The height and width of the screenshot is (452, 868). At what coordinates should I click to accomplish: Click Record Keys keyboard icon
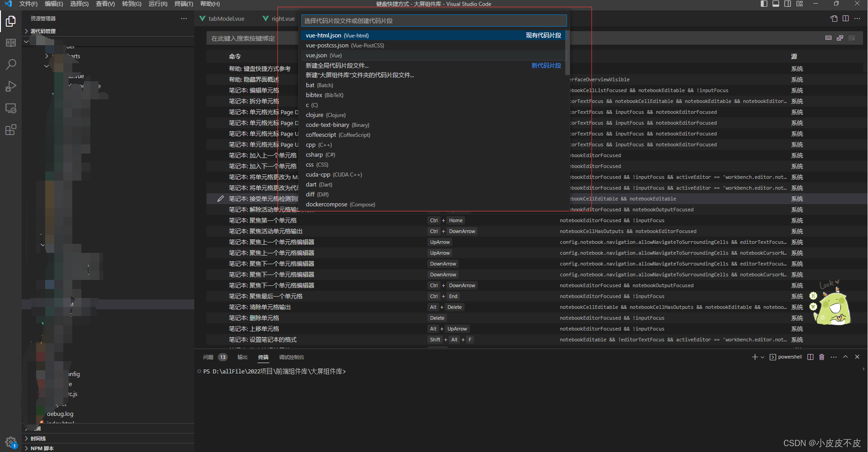828,38
